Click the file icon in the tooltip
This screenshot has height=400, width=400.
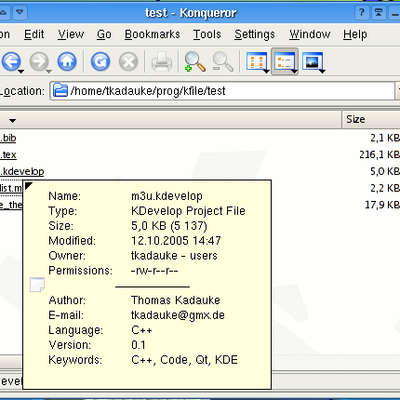pos(37,284)
